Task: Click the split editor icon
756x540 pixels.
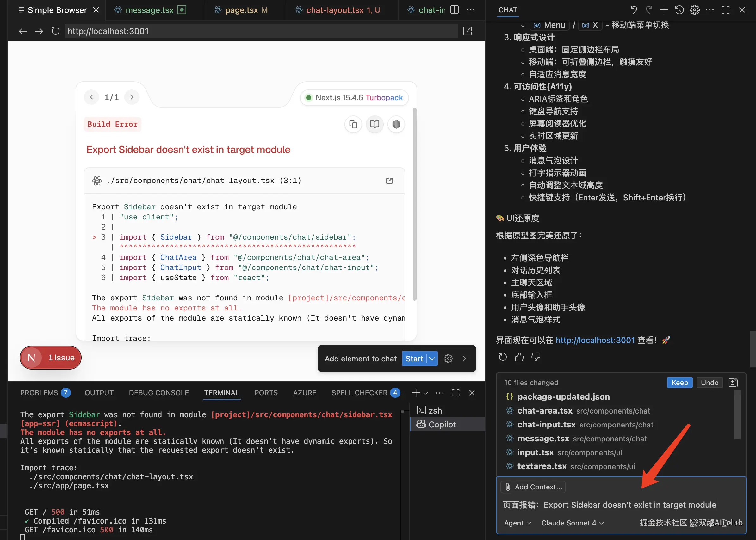Action: pos(454,10)
